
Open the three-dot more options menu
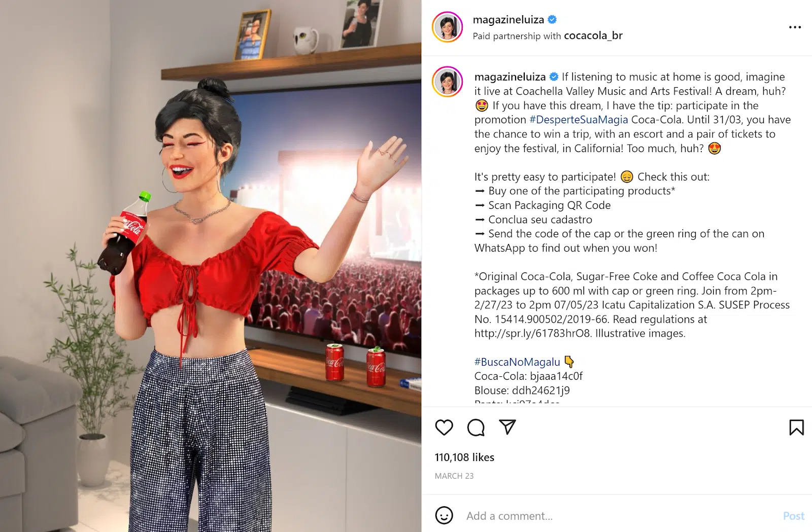coord(795,27)
